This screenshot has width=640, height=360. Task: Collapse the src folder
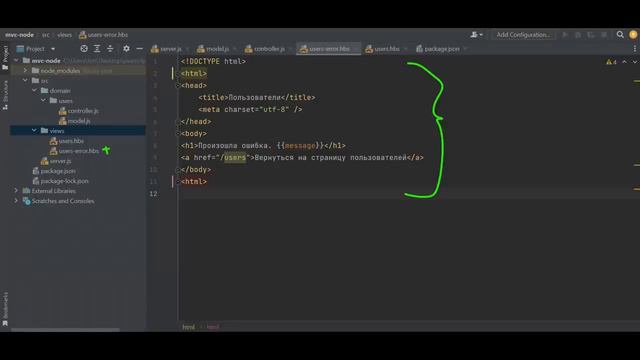[25, 80]
